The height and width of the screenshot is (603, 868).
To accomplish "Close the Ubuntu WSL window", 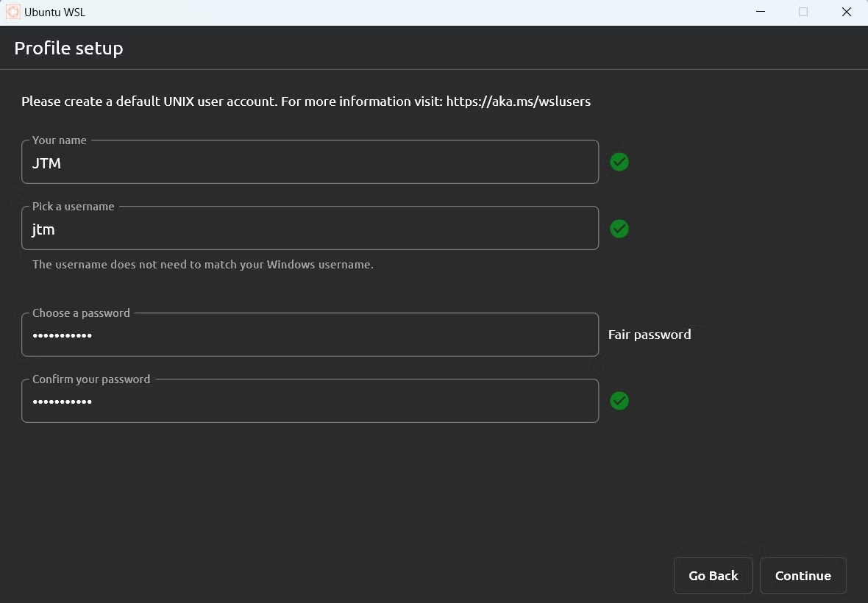I will pos(847,13).
